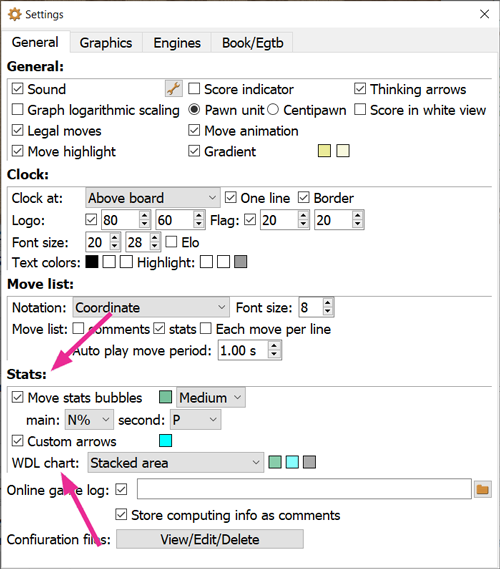The image size is (500, 569).
Task: Select the gray Highlight color swatch
Action: tap(241, 262)
